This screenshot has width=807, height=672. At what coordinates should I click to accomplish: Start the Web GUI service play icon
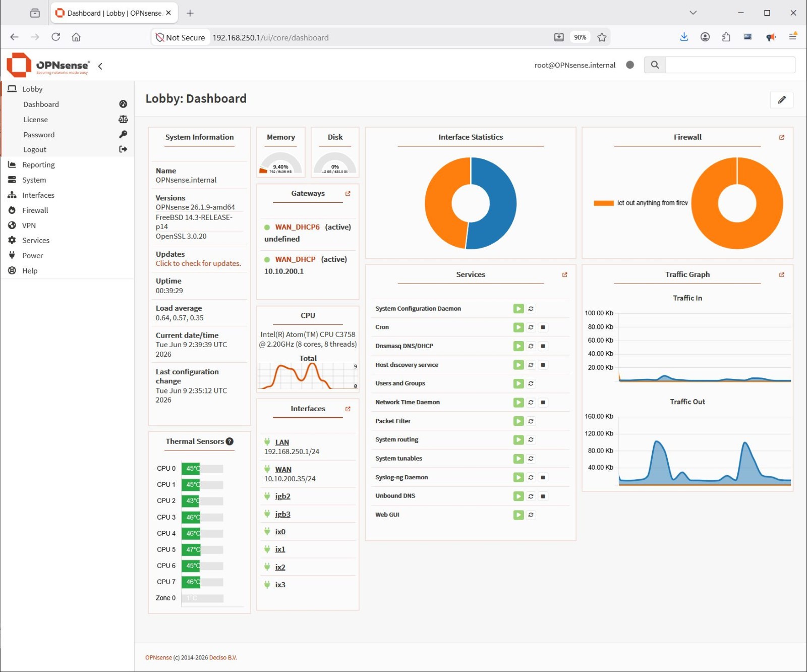pyautogui.click(x=518, y=515)
